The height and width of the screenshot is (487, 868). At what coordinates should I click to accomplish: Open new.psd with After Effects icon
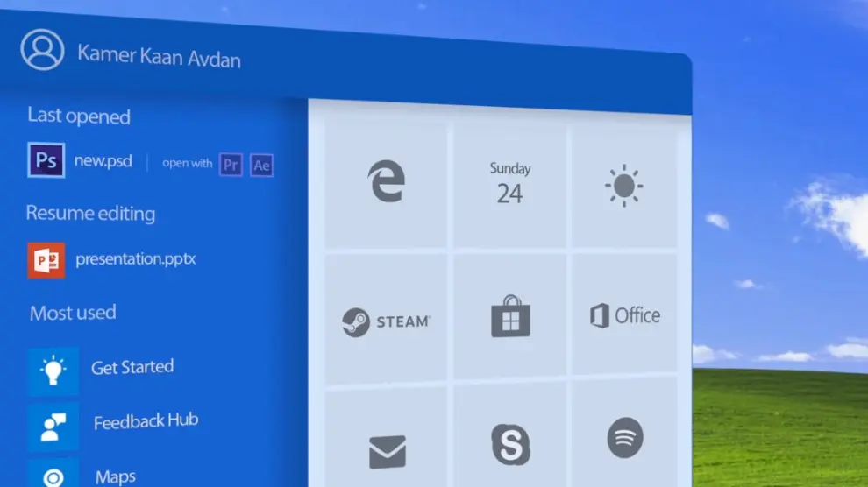coord(261,165)
